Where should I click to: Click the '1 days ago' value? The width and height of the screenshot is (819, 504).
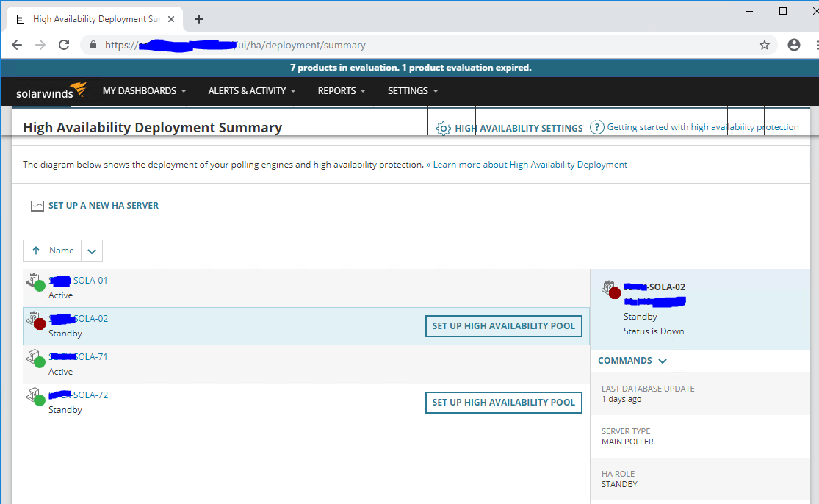point(621,399)
